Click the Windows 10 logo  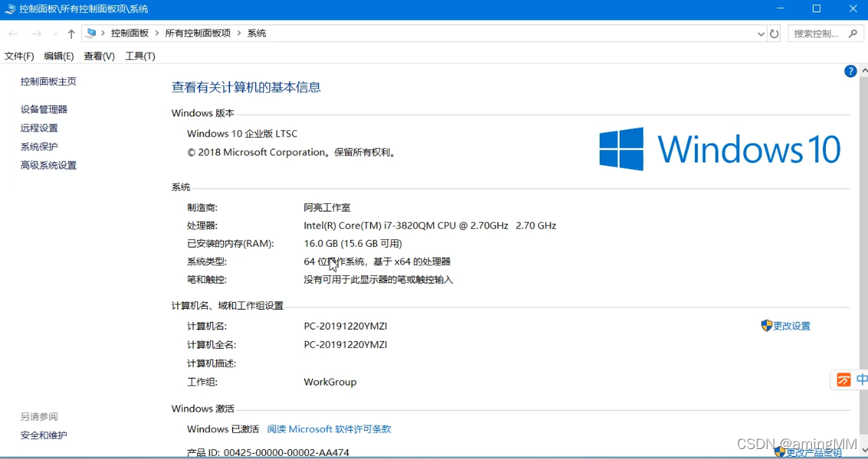(x=720, y=149)
